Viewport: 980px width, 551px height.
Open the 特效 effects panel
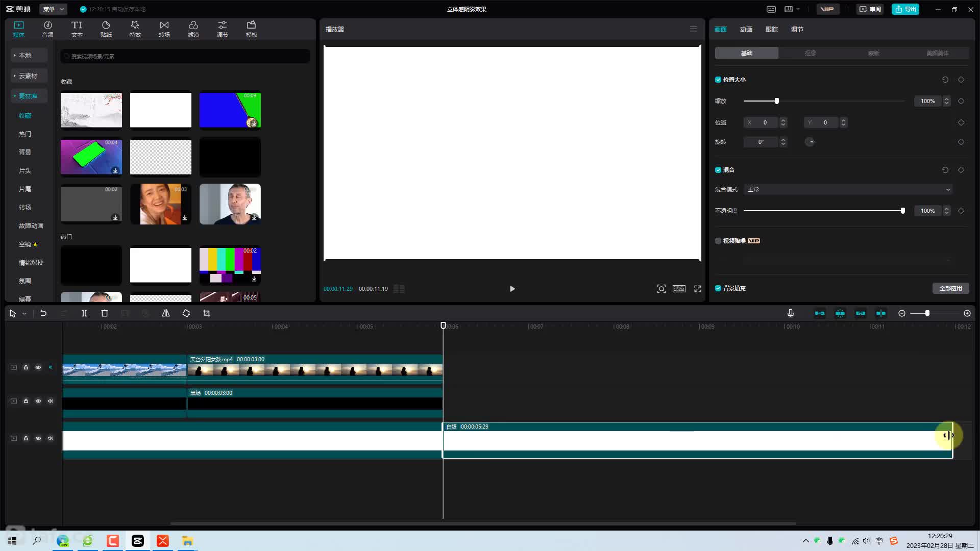(x=135, y=29)
